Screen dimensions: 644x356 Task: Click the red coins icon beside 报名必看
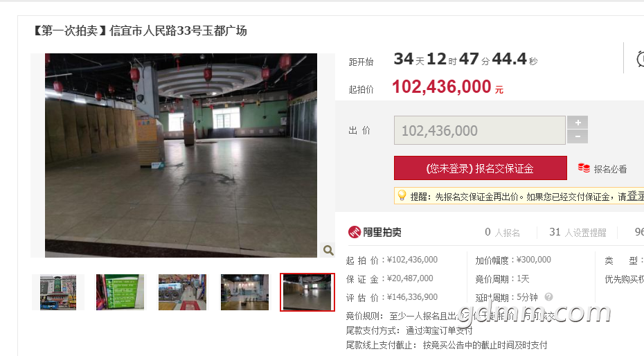click(584, 168)
